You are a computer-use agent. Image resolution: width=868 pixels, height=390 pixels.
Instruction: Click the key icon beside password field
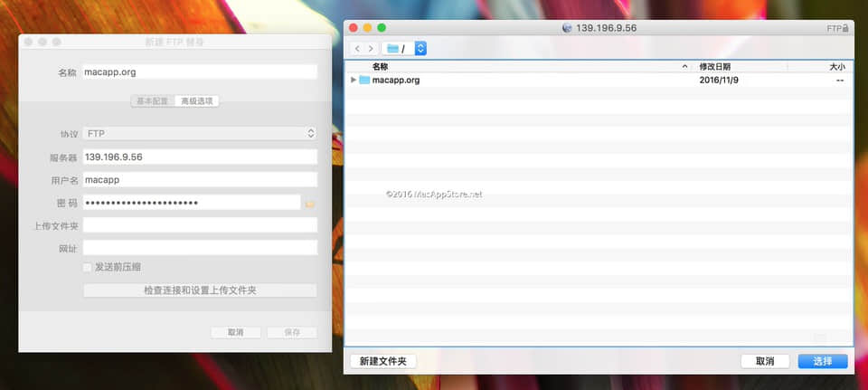pyautogui.click(x=310, y=204)
